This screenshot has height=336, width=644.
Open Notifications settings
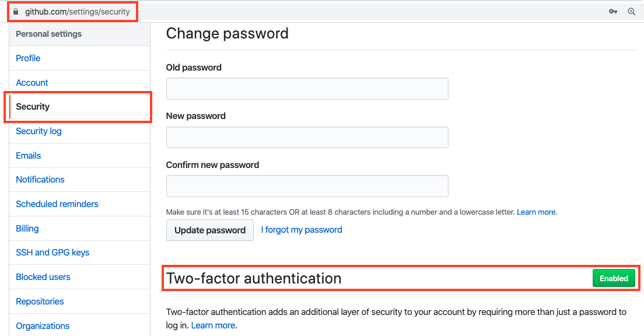(x=40, y=179)
